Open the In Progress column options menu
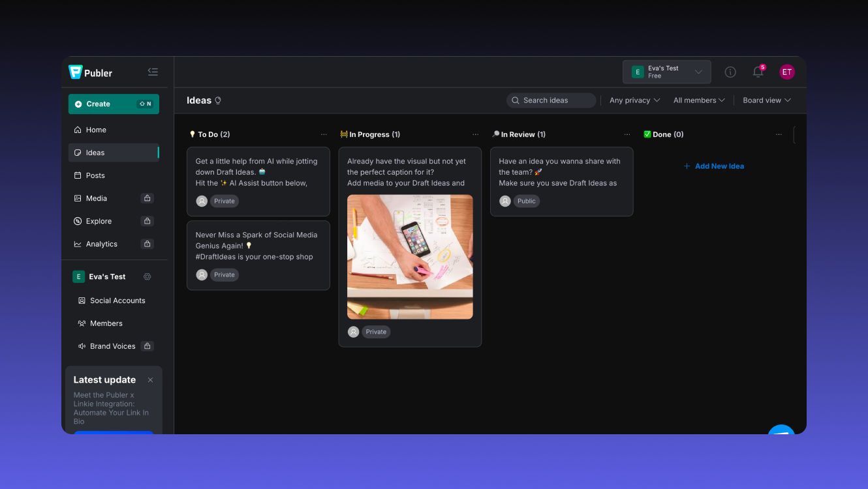This screenshot has width=868, height=489. click(x=475, y=134)
